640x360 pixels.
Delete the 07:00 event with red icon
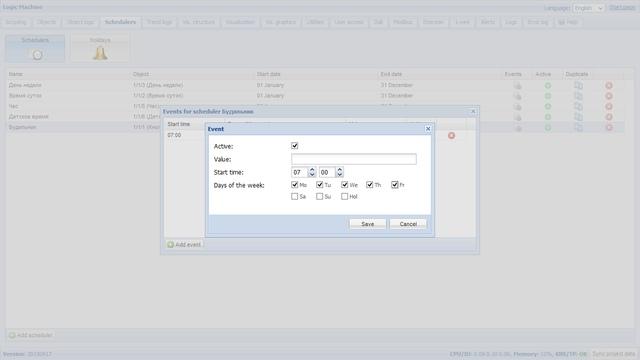(451, 136)
